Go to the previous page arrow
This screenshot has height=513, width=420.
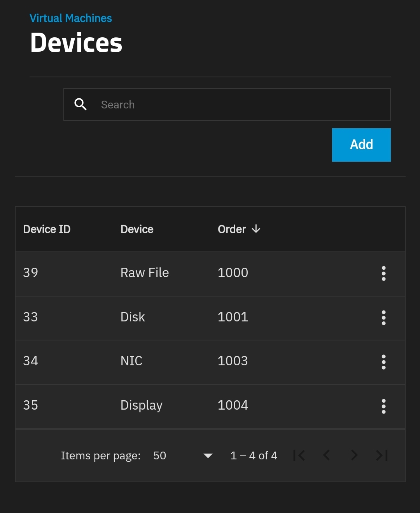[327, 455]
